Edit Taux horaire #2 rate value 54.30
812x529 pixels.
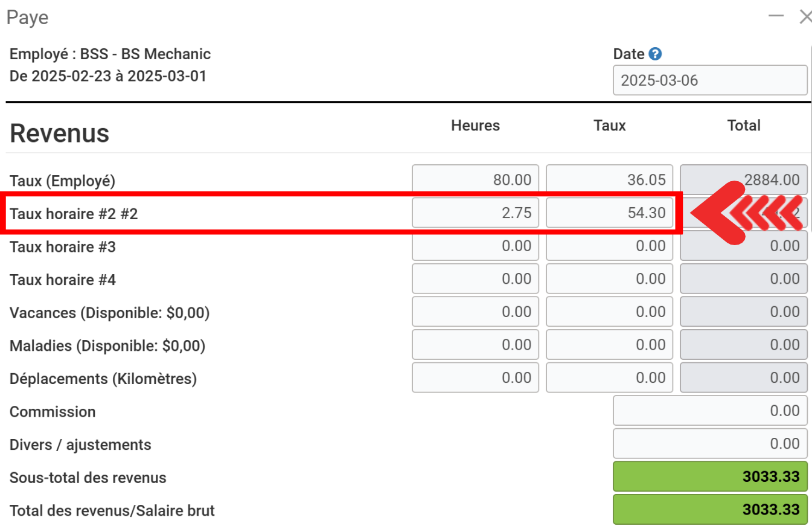tap(609, 213)
